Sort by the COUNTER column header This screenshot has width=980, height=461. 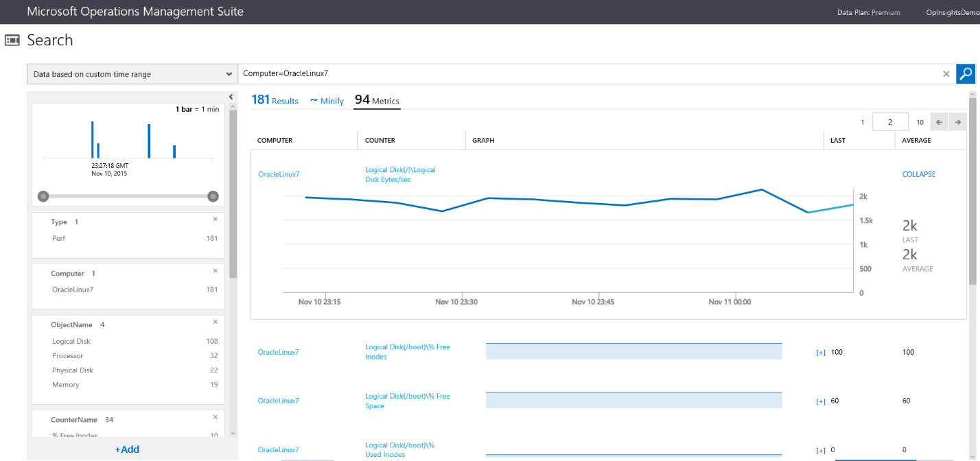(x=380, y=140)
